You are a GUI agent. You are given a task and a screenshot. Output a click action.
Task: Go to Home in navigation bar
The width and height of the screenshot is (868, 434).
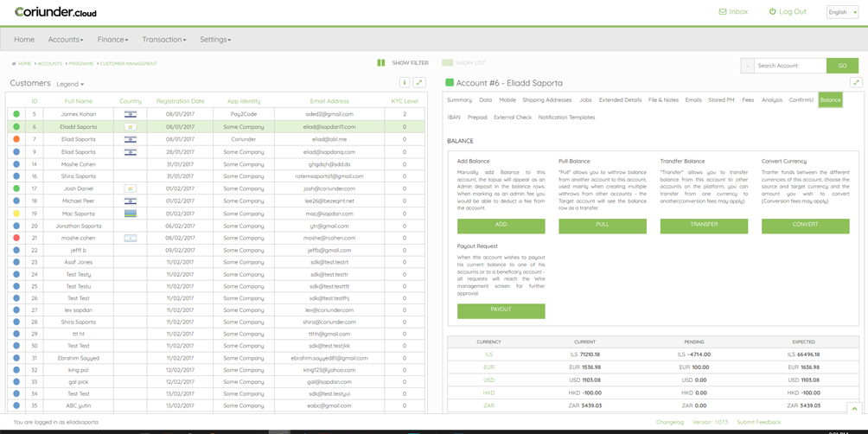[24, 40]
